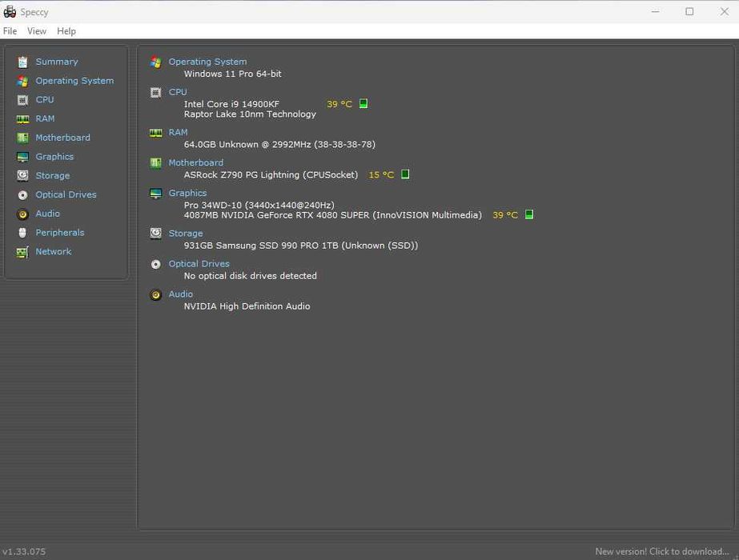Image resolution: width=739 pixels, height=560 pixels.
Task: Click the green motherboard temperature indicator
Action: click(x=405, y=174)
